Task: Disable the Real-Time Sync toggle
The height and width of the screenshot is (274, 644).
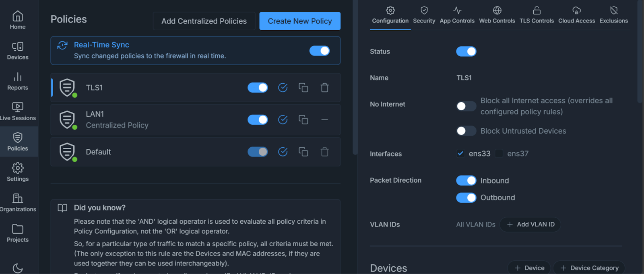Action: click(x=319, y=51)
